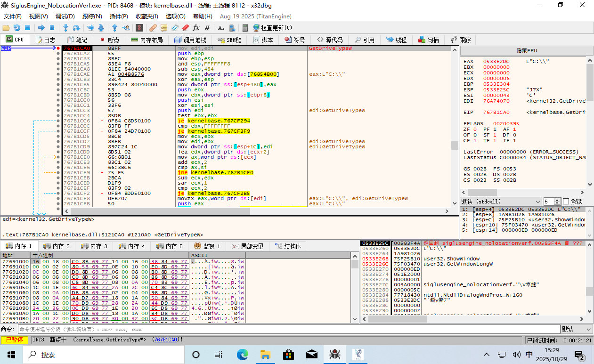Open the 默认 dropdown beside the command input
594x364 pixels.
(576, 329)
